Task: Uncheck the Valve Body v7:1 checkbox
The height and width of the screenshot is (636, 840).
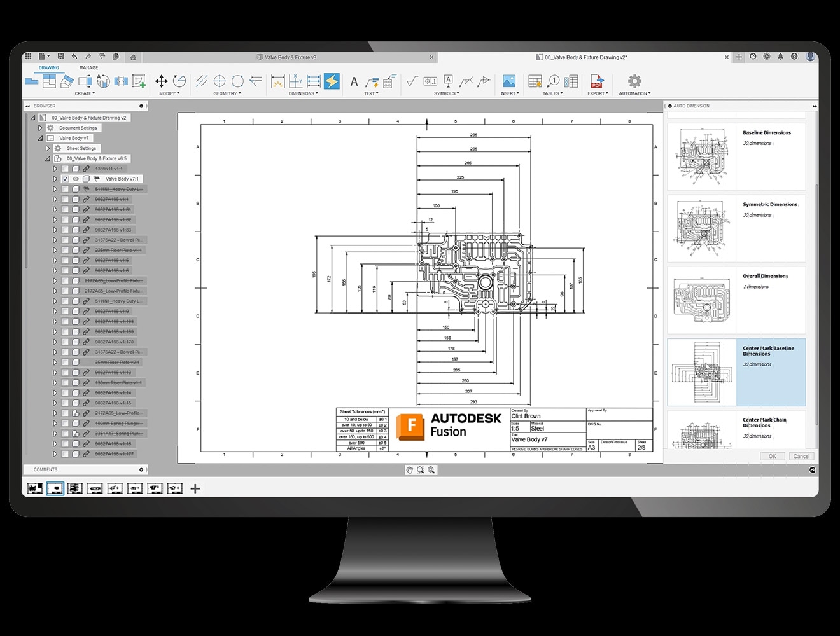Action: point(65,179)
